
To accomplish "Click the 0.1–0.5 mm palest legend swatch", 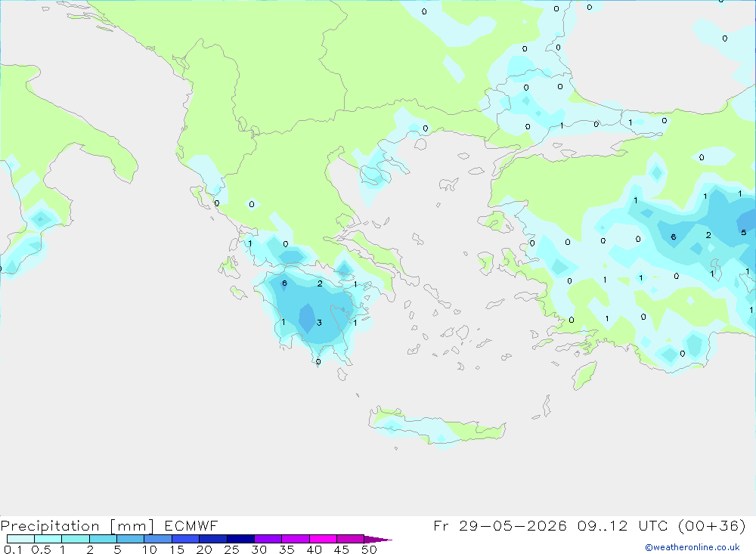I will 20,539.
